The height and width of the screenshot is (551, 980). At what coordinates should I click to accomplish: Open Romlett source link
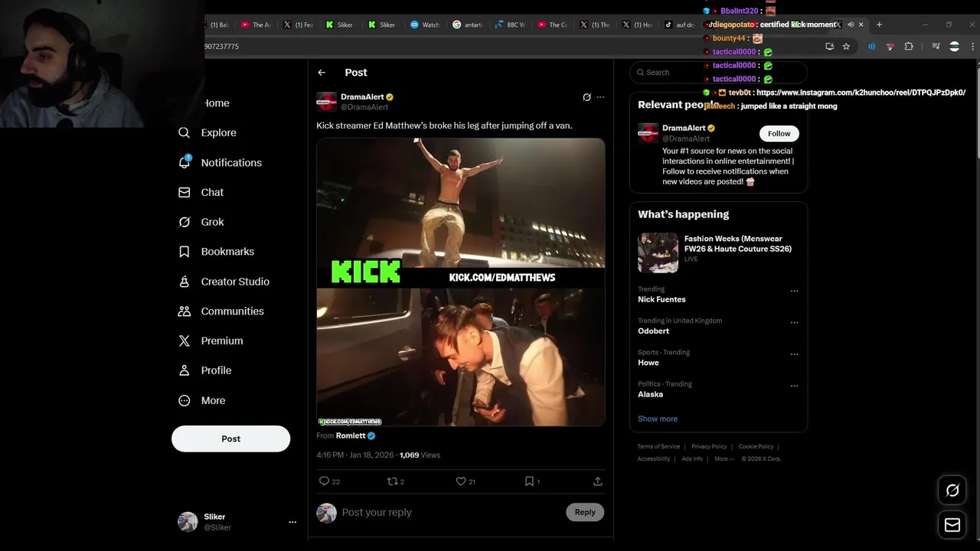(351, 435)
